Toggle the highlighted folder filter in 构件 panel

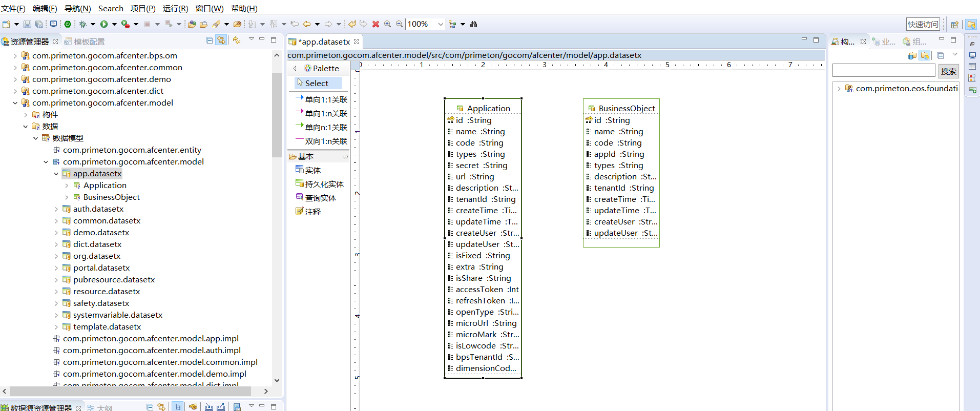[x=925, y=55]
